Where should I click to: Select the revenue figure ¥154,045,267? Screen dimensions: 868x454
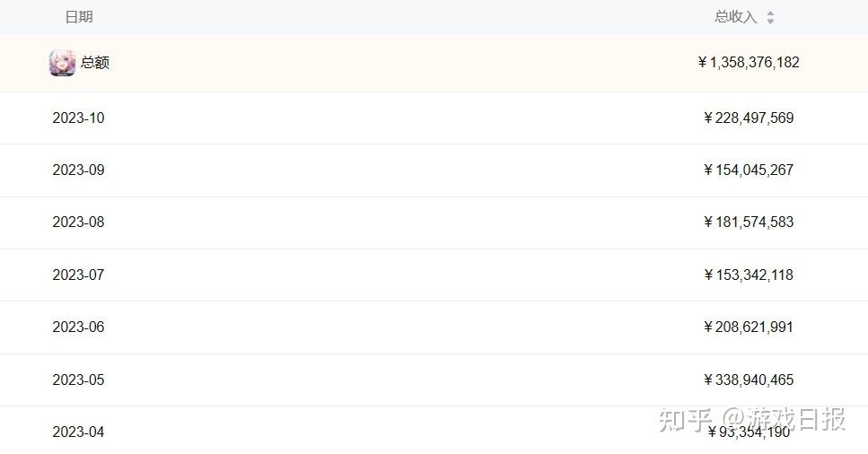tap(749, 170)
